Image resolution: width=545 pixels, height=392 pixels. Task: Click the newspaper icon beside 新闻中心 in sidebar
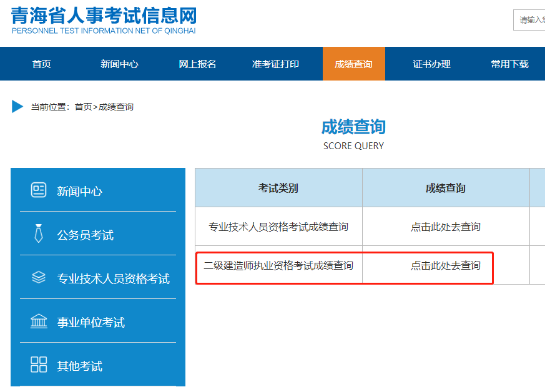point(39,189)
